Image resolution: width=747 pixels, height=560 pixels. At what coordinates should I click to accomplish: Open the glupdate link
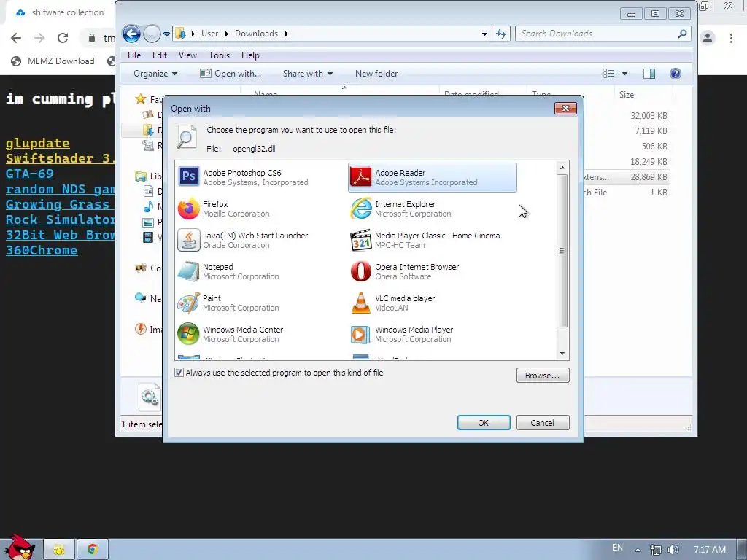(x=38, y=143)
